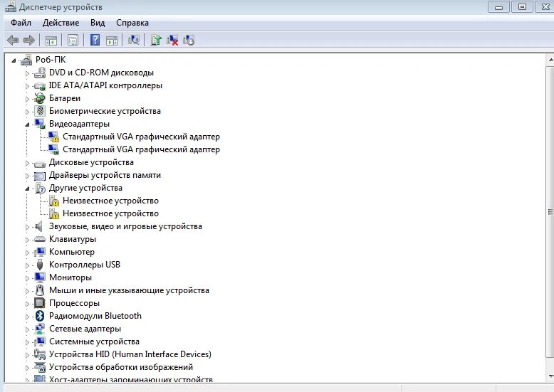This screenshot has height=392, width=554.
Task: Maximize the Диспетчер устройств window
Action: [522, 7]
